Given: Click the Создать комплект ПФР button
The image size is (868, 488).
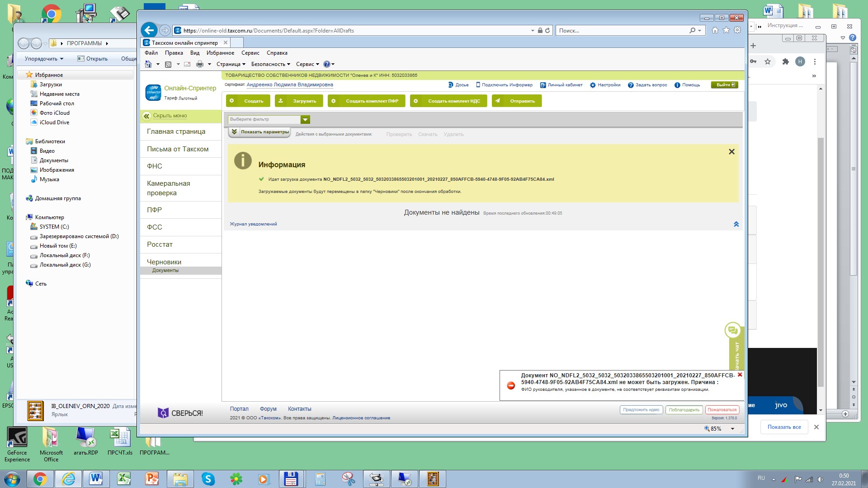Looking at the screenshot, I should click(366, 101).
